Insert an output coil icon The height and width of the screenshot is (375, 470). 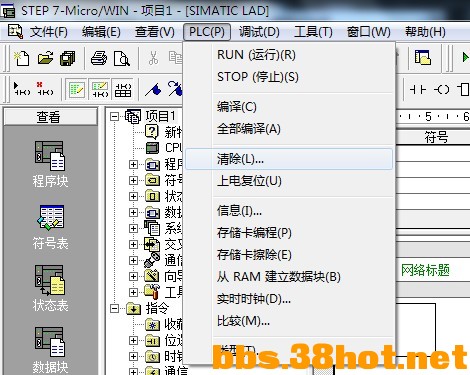coord(442,89)
